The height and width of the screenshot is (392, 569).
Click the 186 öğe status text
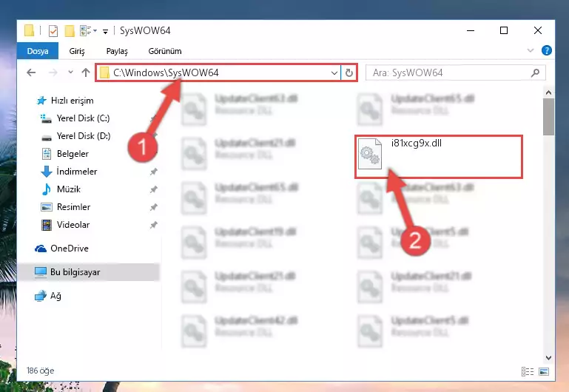[x=40, y=371]
